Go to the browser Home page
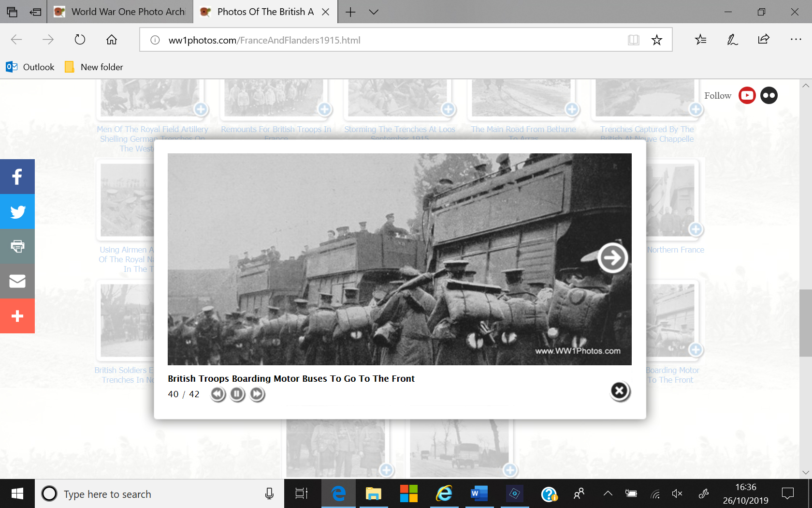812x508 pixels. coord(112,40)
